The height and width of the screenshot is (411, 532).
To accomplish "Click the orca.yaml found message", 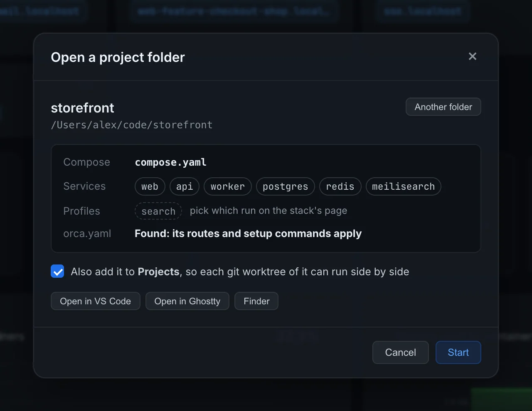I will 248,234.
